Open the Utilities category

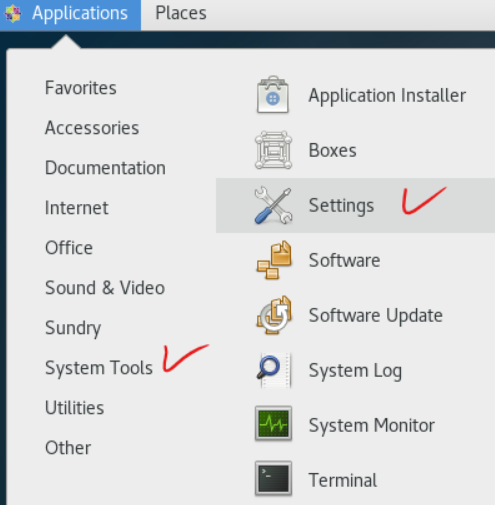coord(75,408)
